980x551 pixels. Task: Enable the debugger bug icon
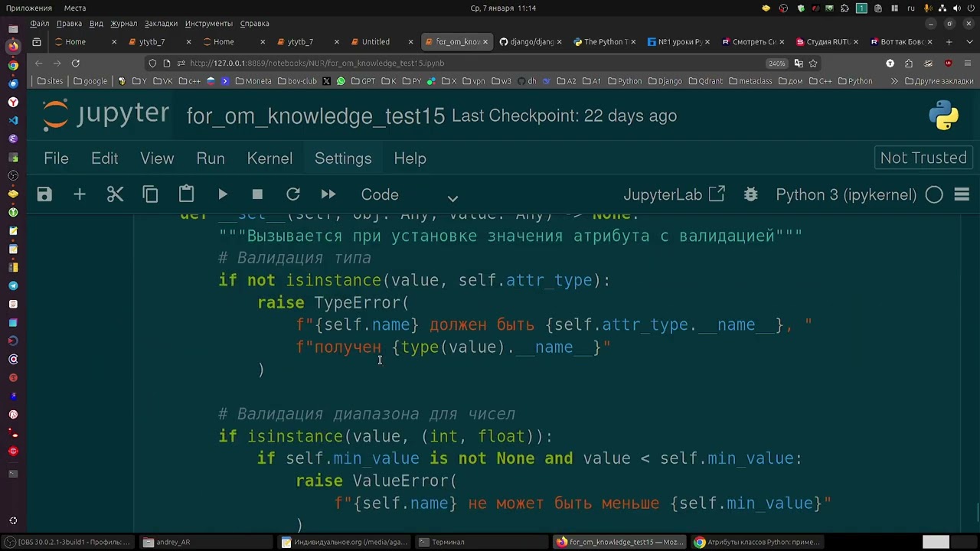point(751,194)
